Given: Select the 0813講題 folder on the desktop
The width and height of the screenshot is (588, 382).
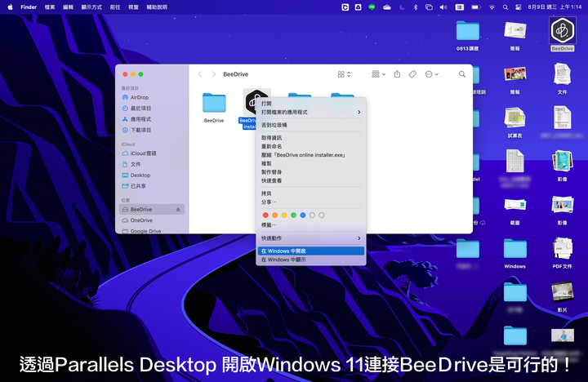Looking at the screenshot, I should [x=467, y=36].
